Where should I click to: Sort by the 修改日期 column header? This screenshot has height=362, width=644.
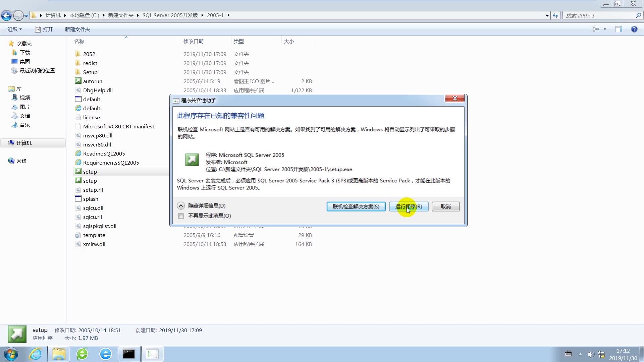(194, 42)
